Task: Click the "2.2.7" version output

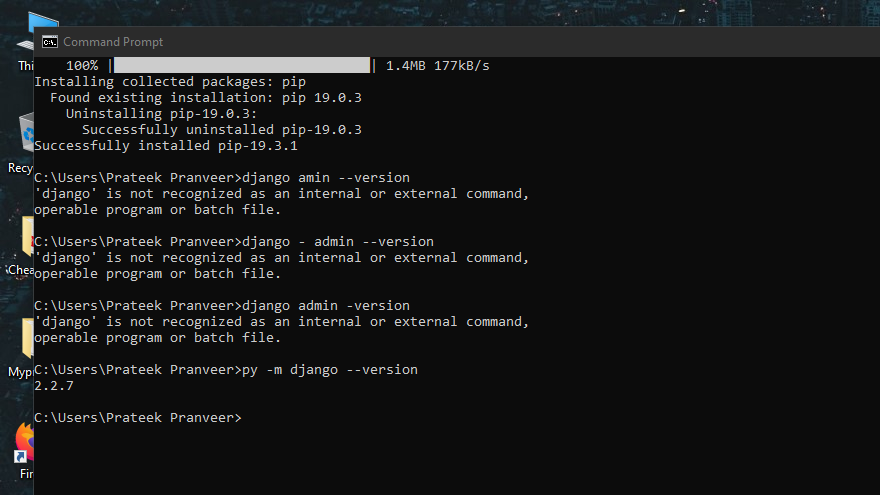Action: 54,385
